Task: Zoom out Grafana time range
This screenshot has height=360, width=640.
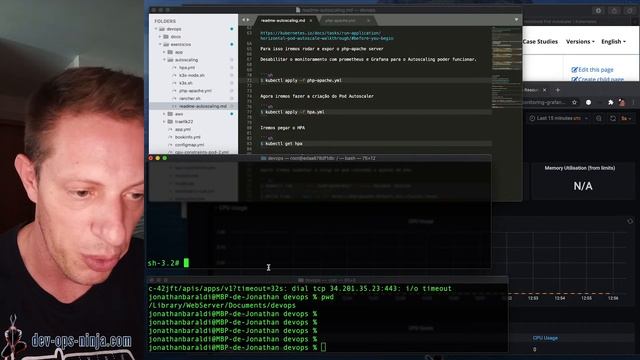Action: click(x=599, y=118)
